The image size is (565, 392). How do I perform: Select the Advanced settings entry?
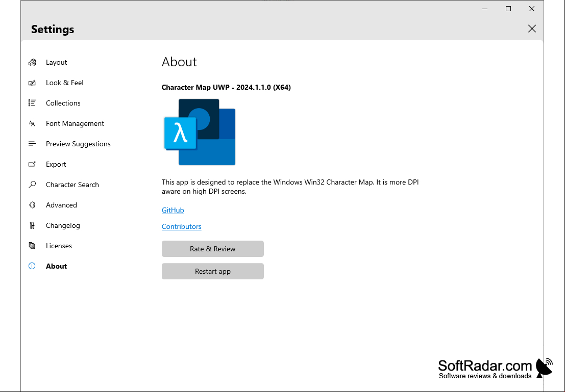(x=61, y=205)
